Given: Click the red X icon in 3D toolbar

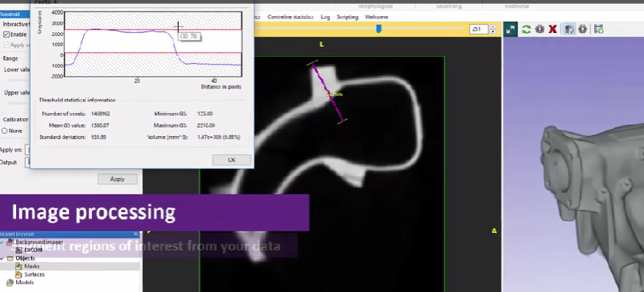Looking at the screenshot, I should click(x=553, y=29).
